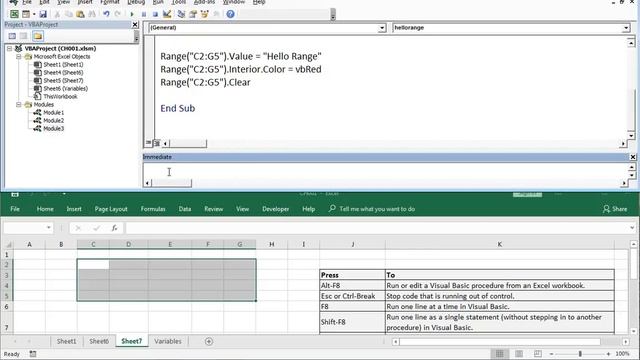Image resolution: width=640 pixels, height=360 pixels.
Task: Switch to the Variables worksheet tab
Action: pyautogui.click(x=168, y=341)
